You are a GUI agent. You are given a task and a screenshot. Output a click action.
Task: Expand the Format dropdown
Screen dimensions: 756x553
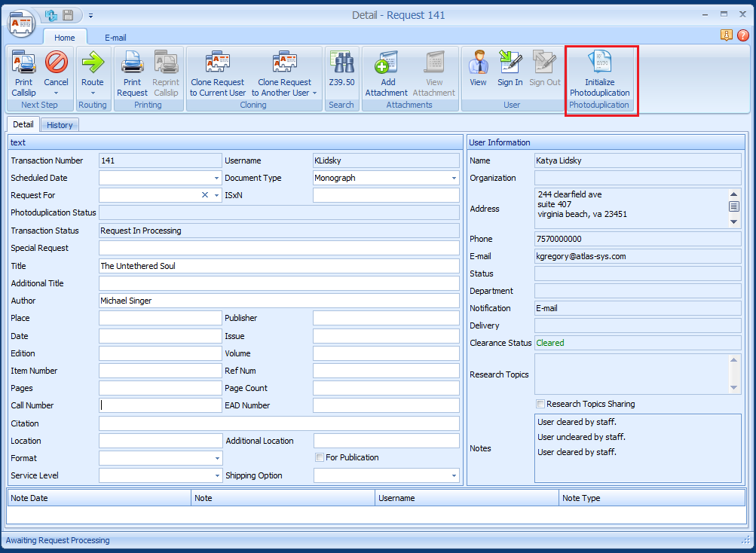tap(217, 458)
